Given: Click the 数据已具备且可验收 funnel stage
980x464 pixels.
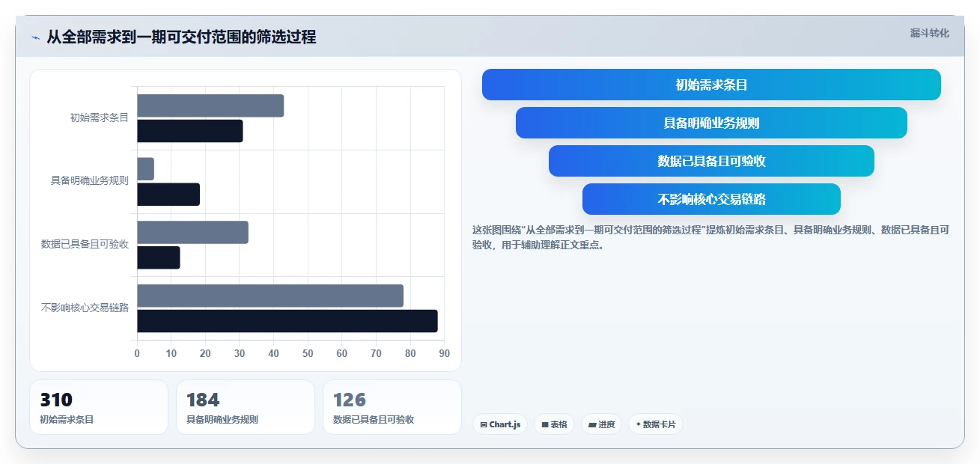Looking at the screenshot, I should (711, 161).
